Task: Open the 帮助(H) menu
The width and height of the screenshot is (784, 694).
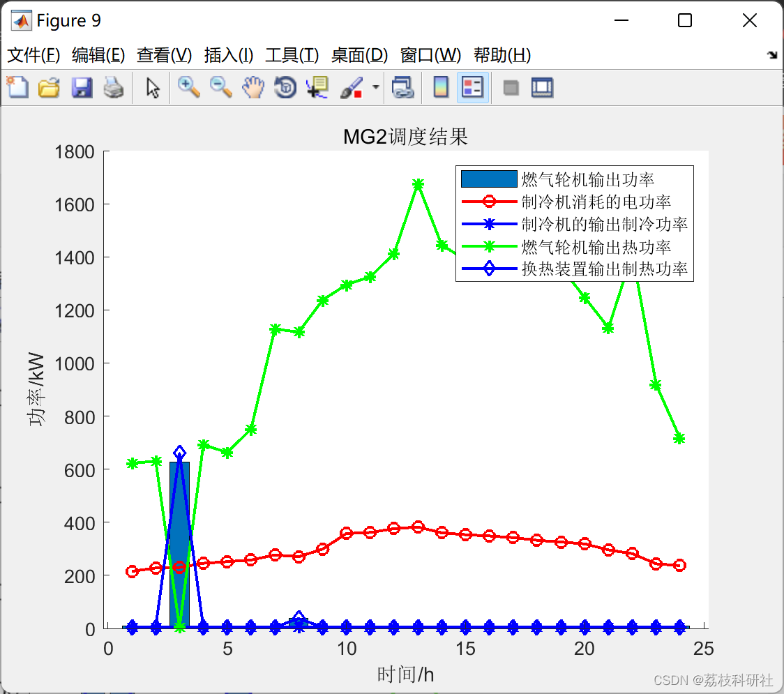Action: tap(502, 55)
